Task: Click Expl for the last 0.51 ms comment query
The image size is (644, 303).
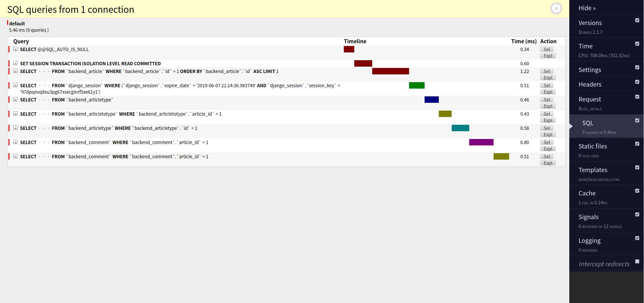Action: (x=548, y=163)
